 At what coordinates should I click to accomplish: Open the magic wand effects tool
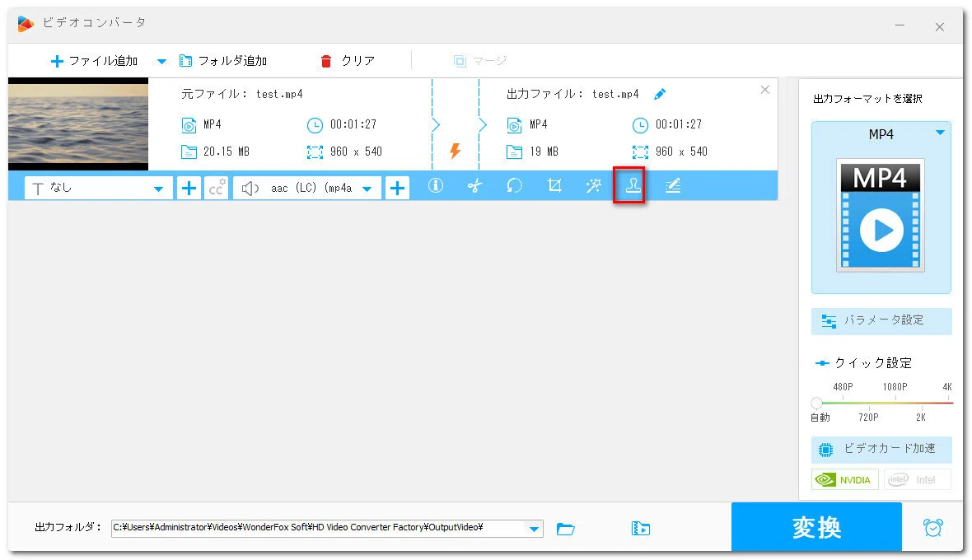pyautogui.click(x=594, y=186)
